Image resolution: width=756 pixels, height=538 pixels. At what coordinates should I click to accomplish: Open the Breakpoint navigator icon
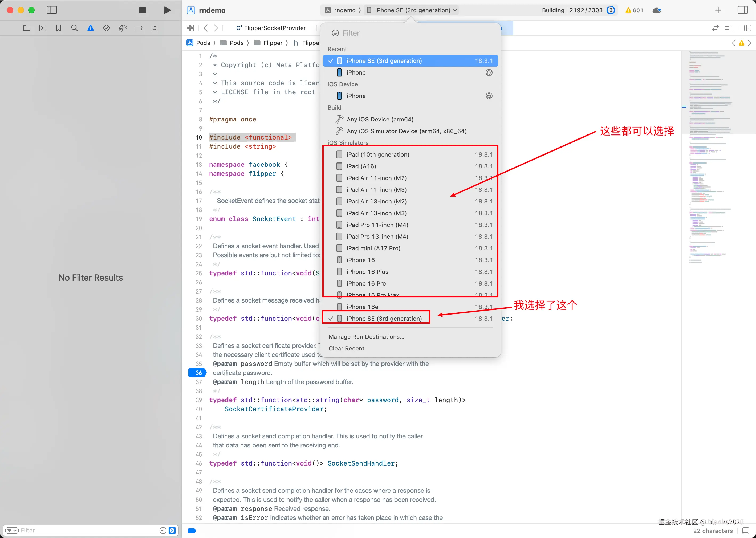(x=139, y=28)
